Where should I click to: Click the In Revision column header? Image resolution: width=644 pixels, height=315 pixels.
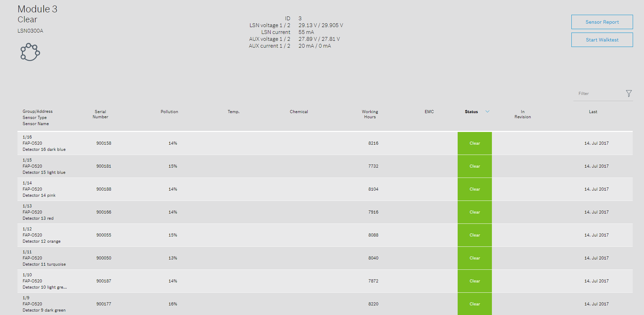(x=522, y=114)
